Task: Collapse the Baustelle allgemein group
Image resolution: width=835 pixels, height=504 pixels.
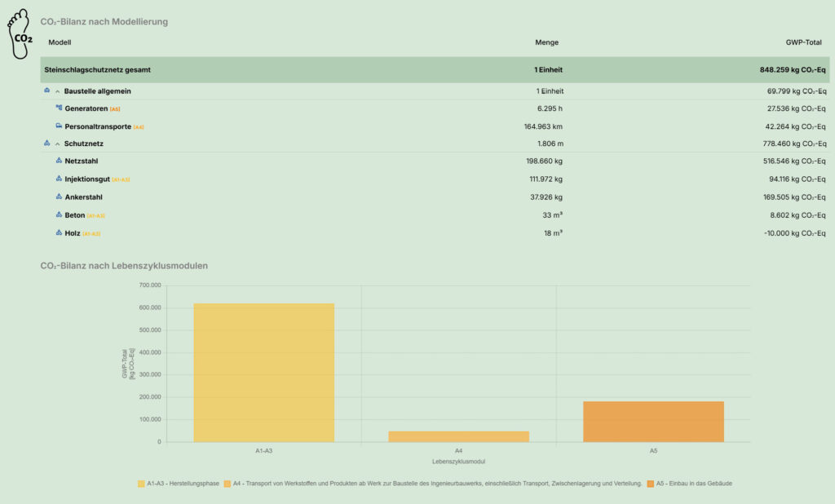Action: tap(58, 91)
